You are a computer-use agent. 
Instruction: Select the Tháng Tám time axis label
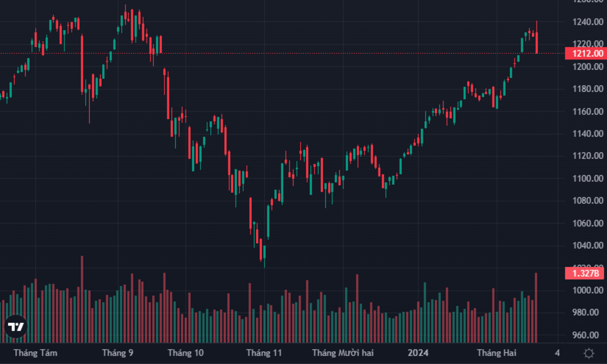point(35,353)
